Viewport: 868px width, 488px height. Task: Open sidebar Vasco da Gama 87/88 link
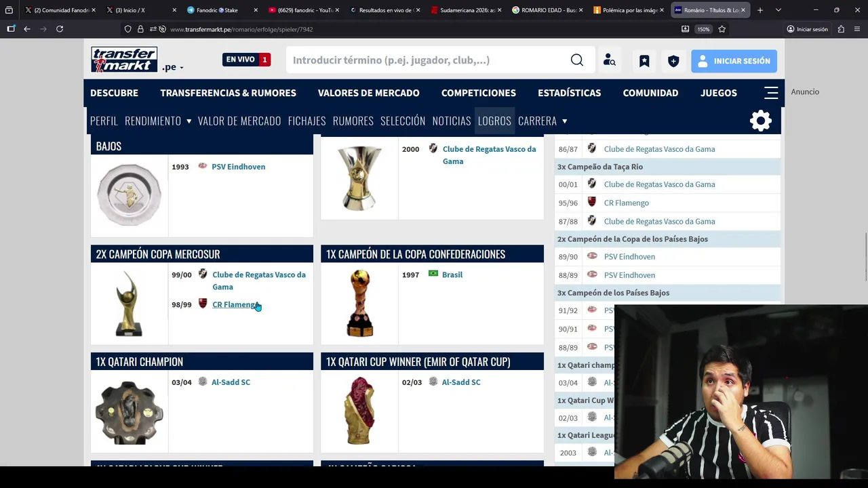[659, 221]
